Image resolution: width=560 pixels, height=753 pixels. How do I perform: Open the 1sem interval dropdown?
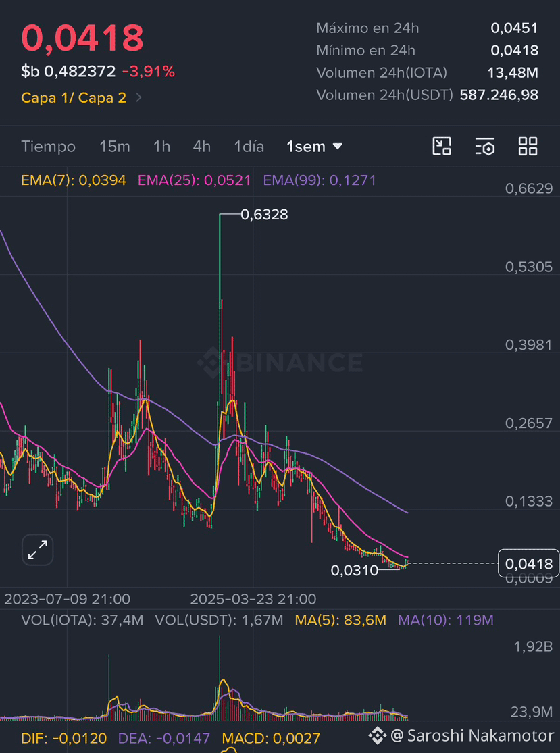[x=315, y=147]
